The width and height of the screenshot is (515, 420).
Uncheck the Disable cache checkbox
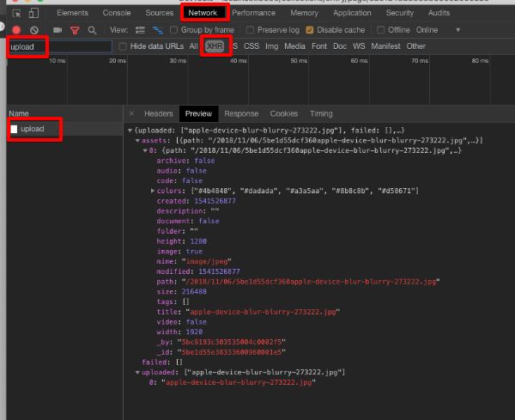pos(309,30)
